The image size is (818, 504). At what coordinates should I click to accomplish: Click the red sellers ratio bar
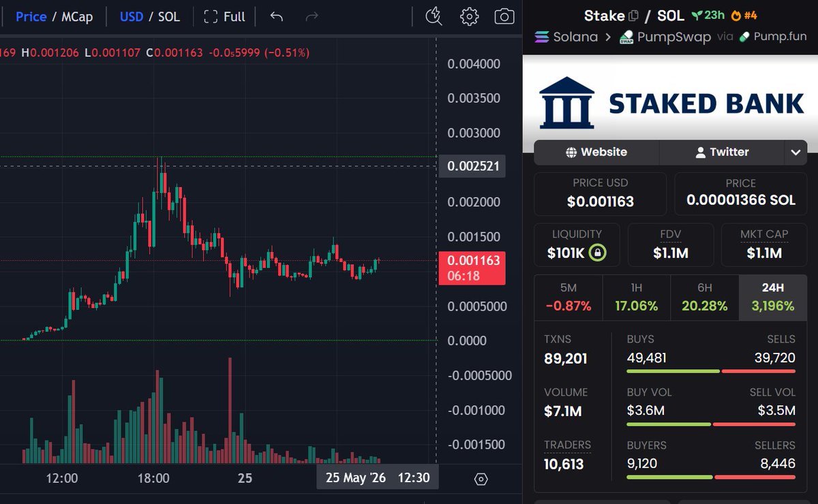coord(756,477)
